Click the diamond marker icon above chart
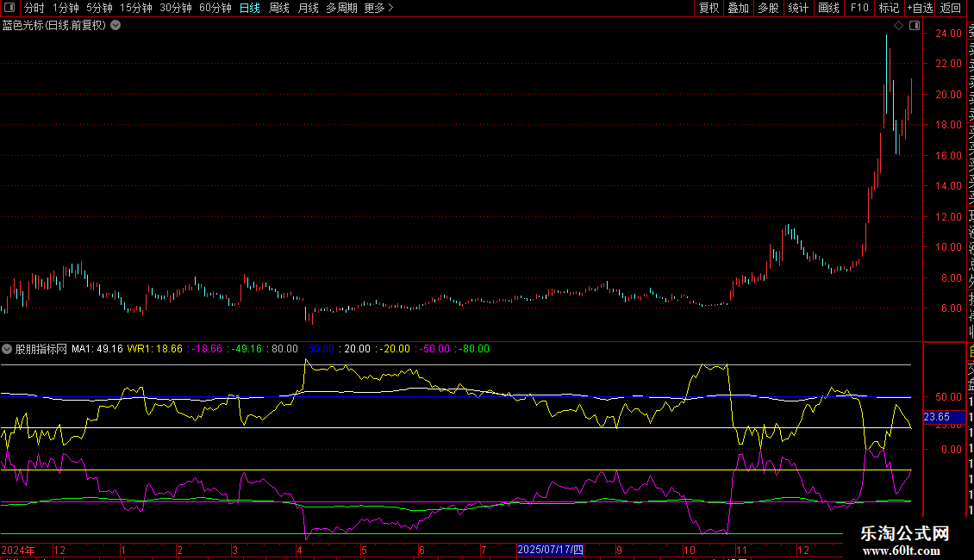Image resolution: width=974 pixels, height=560 pixels. pyautogui.click(x=898, y=26)
